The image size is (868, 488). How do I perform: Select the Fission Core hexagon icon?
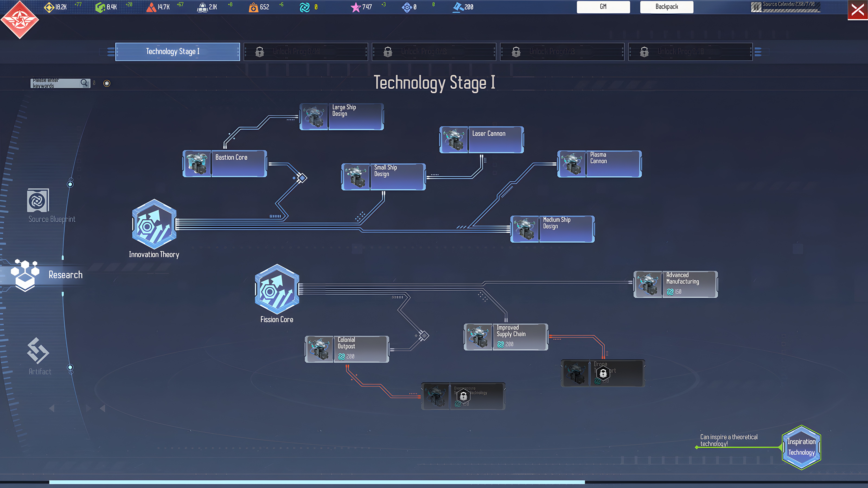point(277,289)
